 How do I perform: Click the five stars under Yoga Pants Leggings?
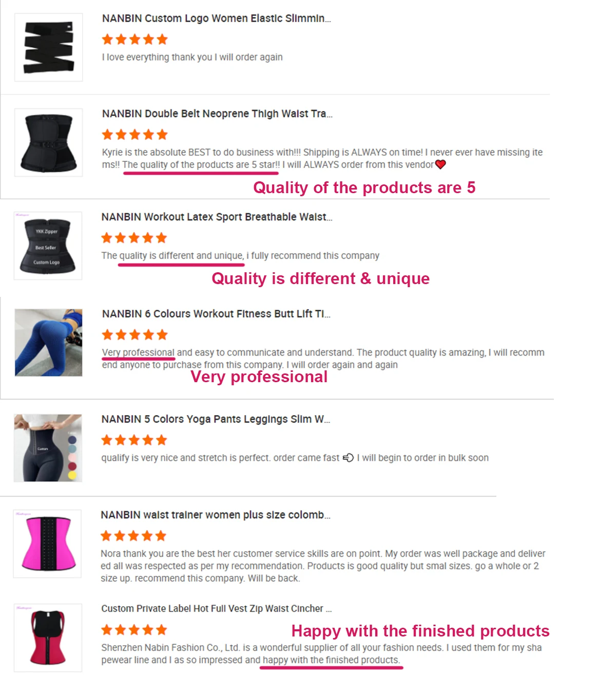tap(134, 440)
